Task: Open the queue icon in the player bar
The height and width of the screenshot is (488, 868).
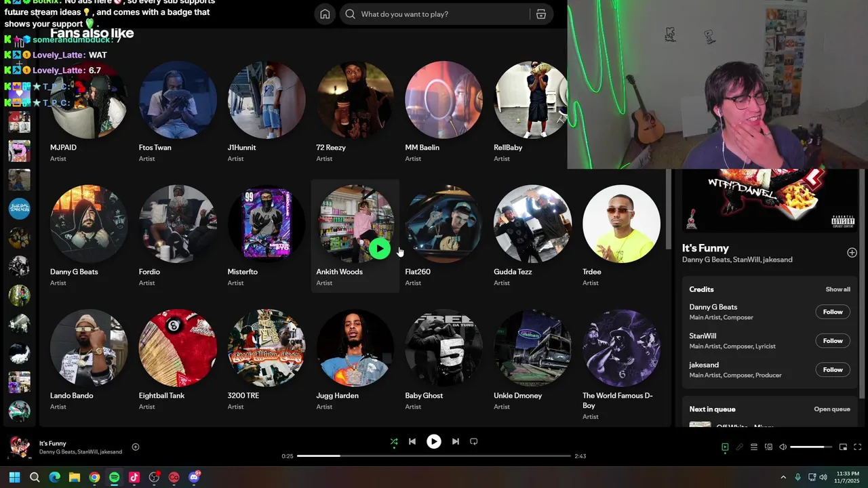Action: click(x=753, y=447)
